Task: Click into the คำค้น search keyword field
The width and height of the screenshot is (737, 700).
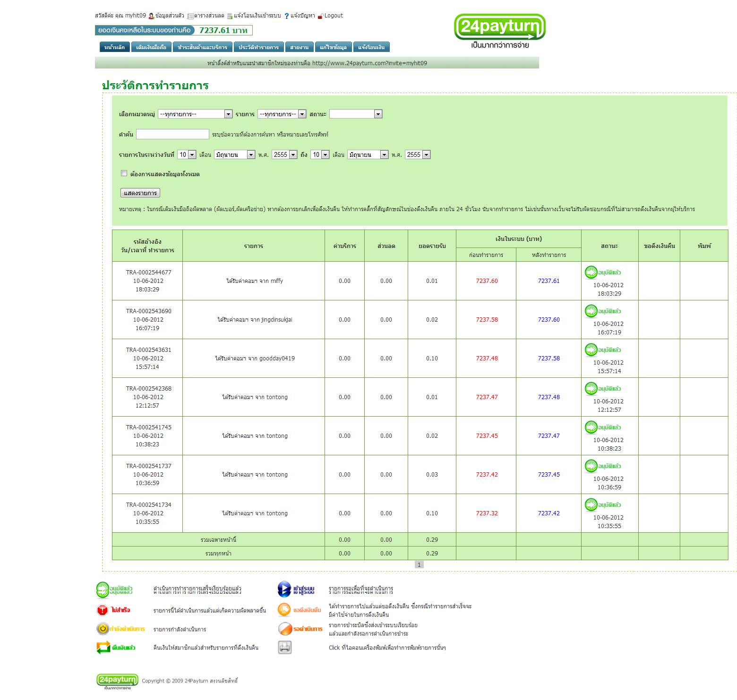Action: (172, 134)
